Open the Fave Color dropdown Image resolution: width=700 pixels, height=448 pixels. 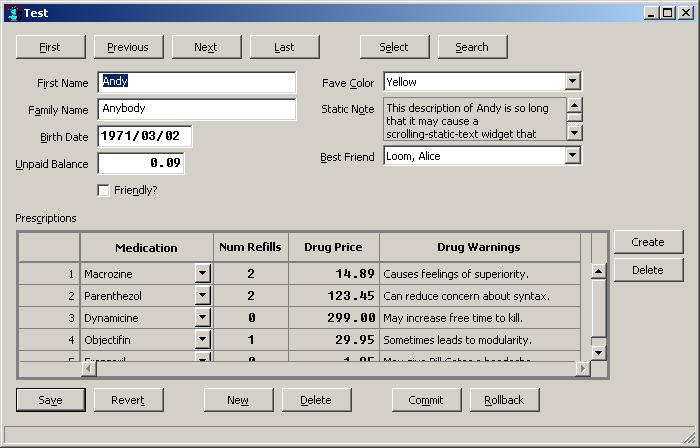coord(573,82)
